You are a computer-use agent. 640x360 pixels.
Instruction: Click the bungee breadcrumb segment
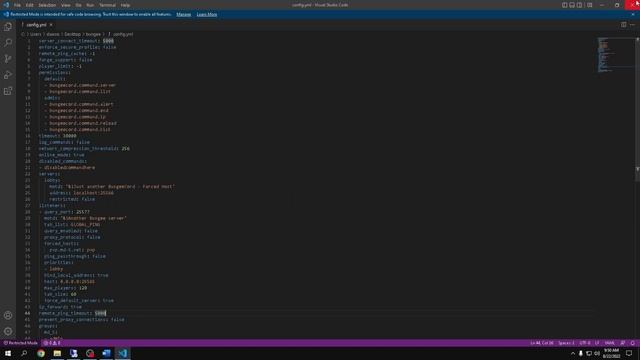[93, 34]
